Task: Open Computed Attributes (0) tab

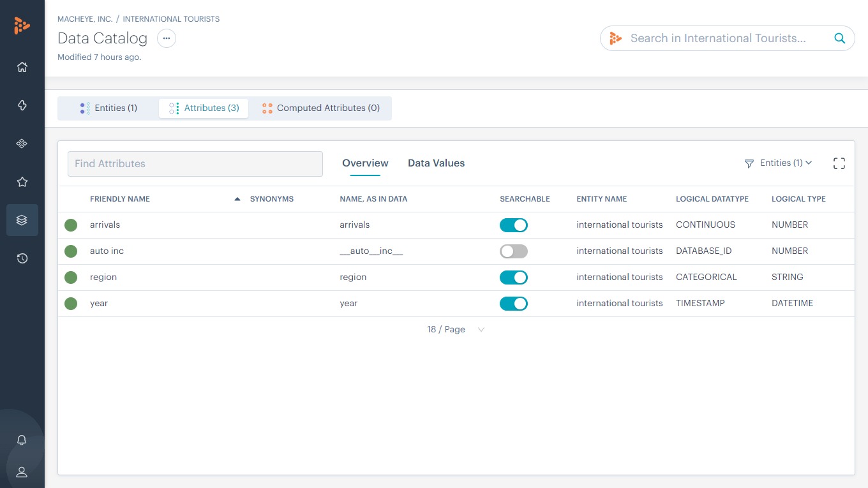Action: [320, 108]
